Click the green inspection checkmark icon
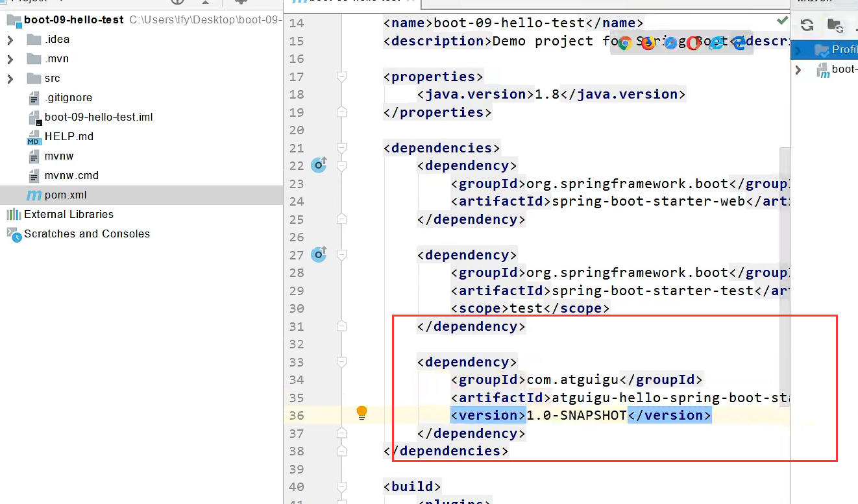The width and height of the screenshot is (858, 504). [x=782, y=21]
